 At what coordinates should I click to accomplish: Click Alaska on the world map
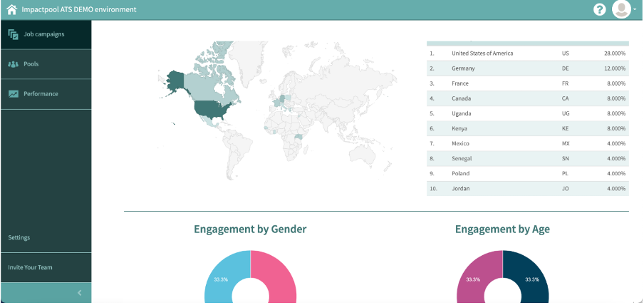(175, 81)
